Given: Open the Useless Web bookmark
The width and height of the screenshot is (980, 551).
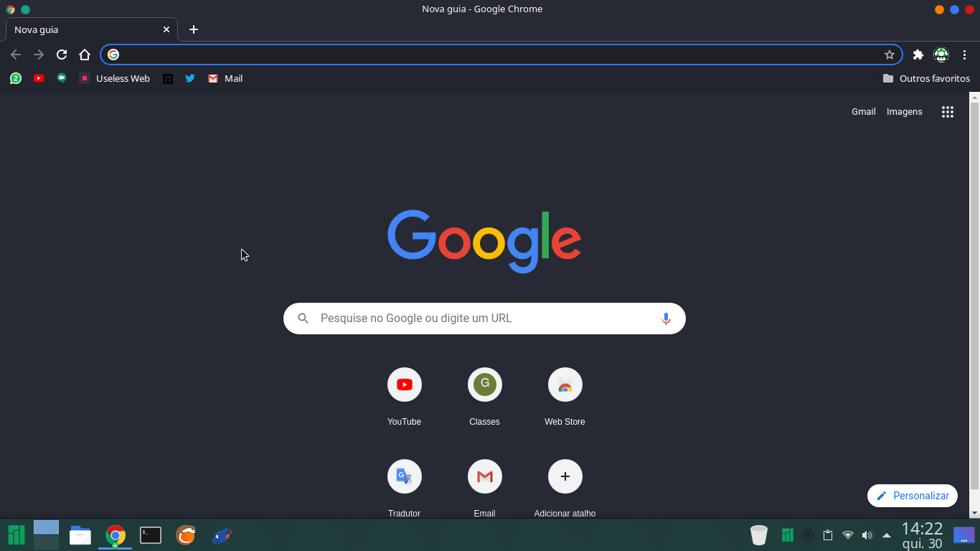Looking at the screenshot, I should click(x=115, y=78).
